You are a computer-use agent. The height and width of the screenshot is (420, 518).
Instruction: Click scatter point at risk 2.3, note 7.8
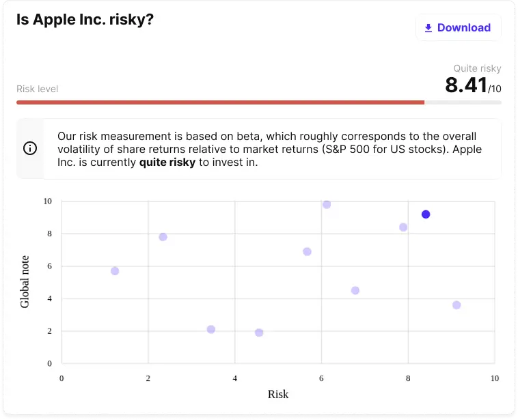pyautogui.click(x=163, y=237)
